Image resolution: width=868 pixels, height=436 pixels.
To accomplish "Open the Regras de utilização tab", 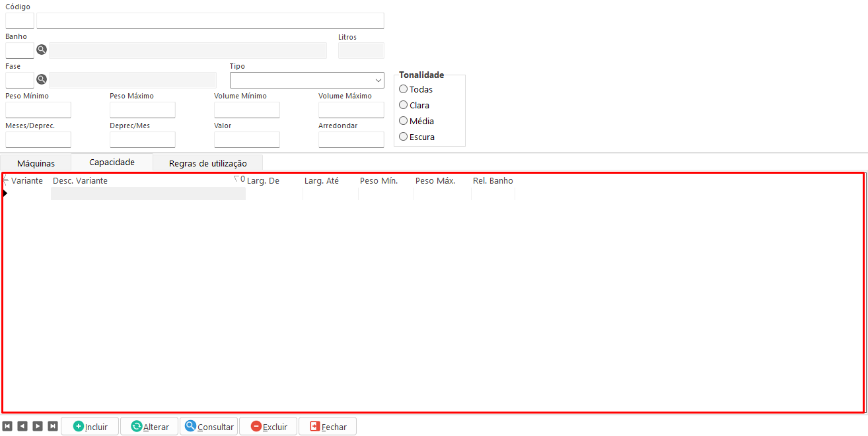I will pos(207,163).
